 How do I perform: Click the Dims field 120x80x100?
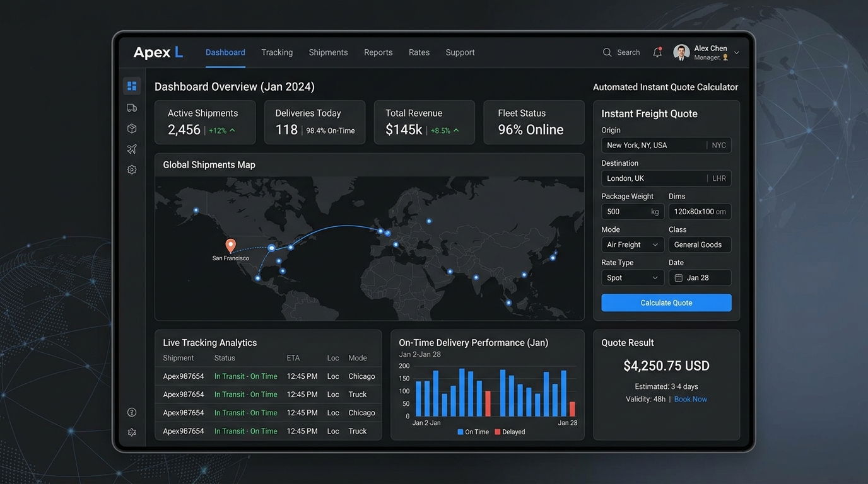tap(700, 212)
